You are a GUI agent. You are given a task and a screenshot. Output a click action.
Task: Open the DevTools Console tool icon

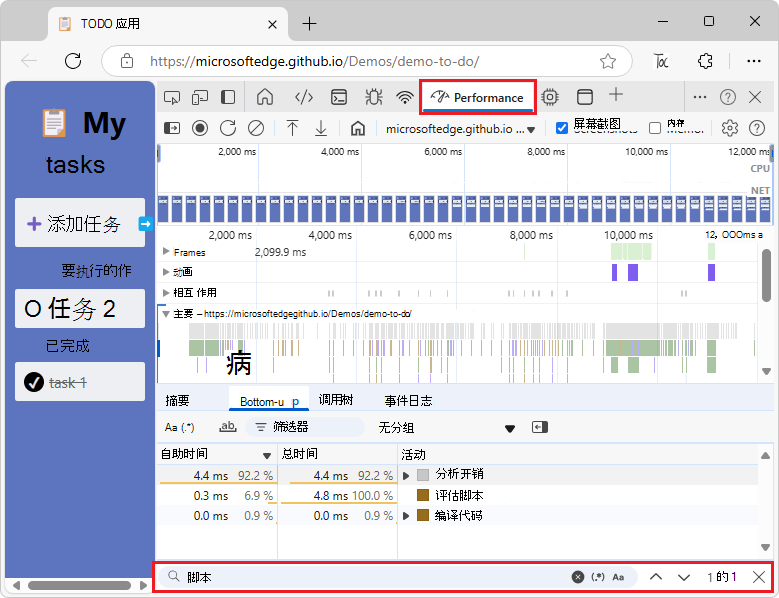(340, 97)
